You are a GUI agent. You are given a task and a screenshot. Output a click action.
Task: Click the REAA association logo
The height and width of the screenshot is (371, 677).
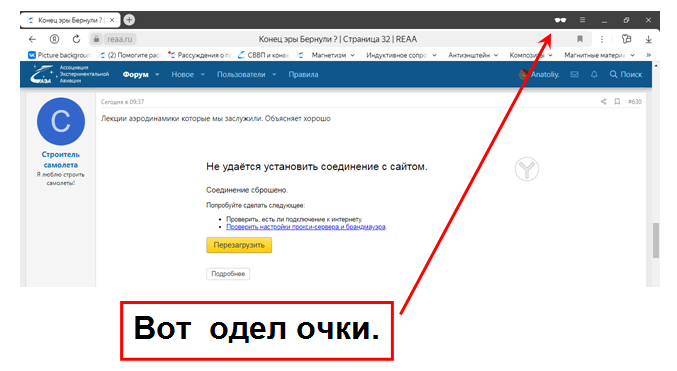tap(69, 74)
